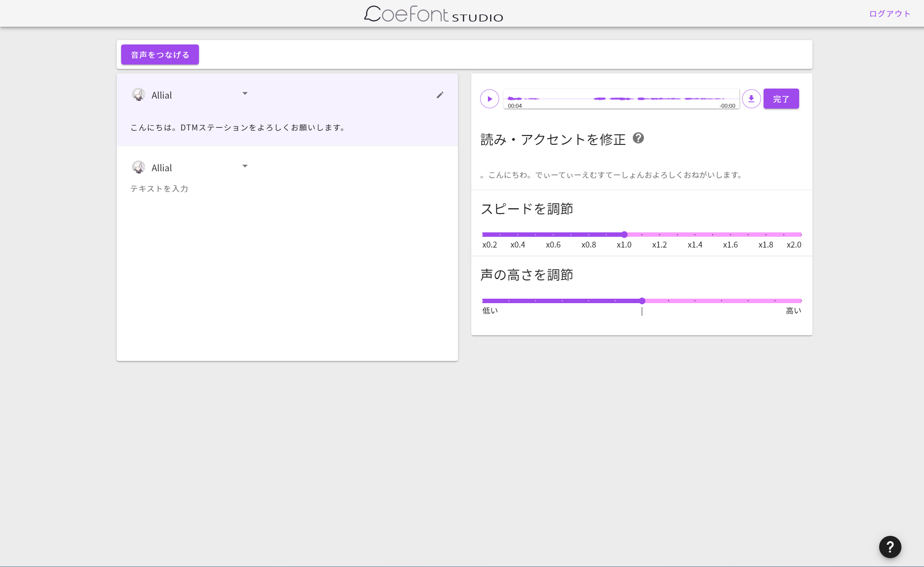Click the スピードを調節 heading
The image size is (924, 567).
point(526,209)
